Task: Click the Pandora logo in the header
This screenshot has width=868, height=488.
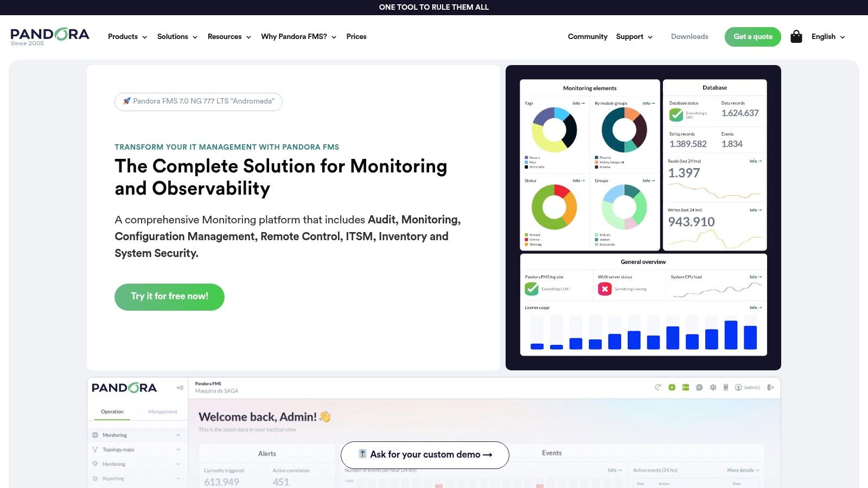Action: click(50, 36)
